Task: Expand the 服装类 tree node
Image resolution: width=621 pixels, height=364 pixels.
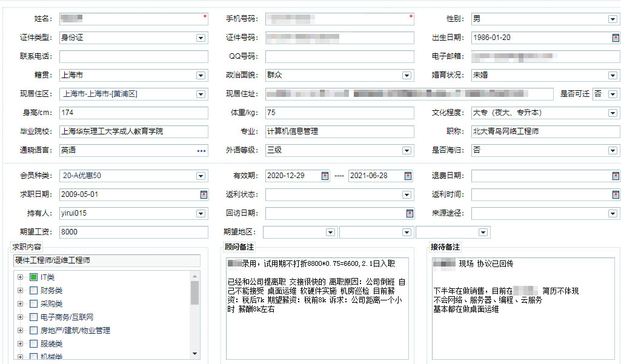Action: 20,344
